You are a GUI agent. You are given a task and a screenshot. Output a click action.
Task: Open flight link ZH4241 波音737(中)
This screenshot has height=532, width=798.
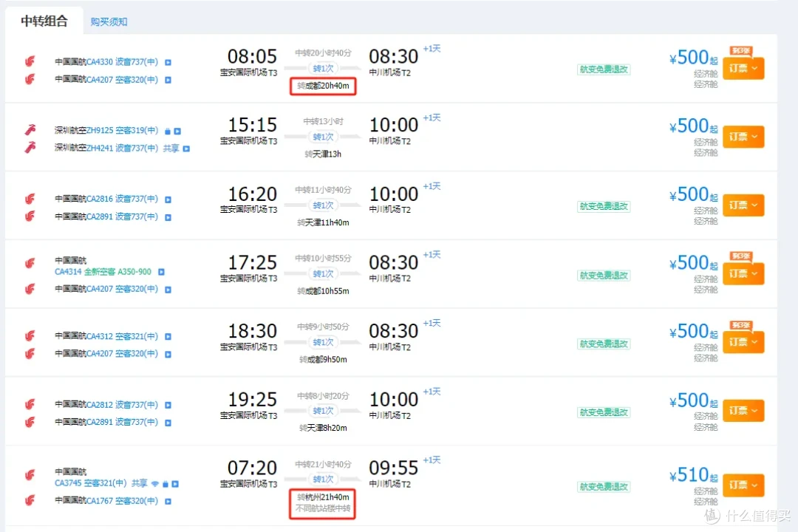122,148
